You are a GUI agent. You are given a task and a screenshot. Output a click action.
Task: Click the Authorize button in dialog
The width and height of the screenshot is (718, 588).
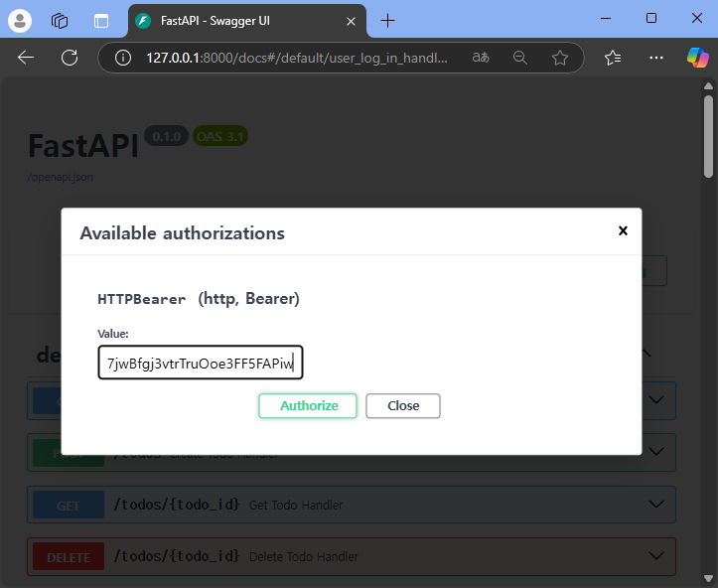[x=308, y=405]
